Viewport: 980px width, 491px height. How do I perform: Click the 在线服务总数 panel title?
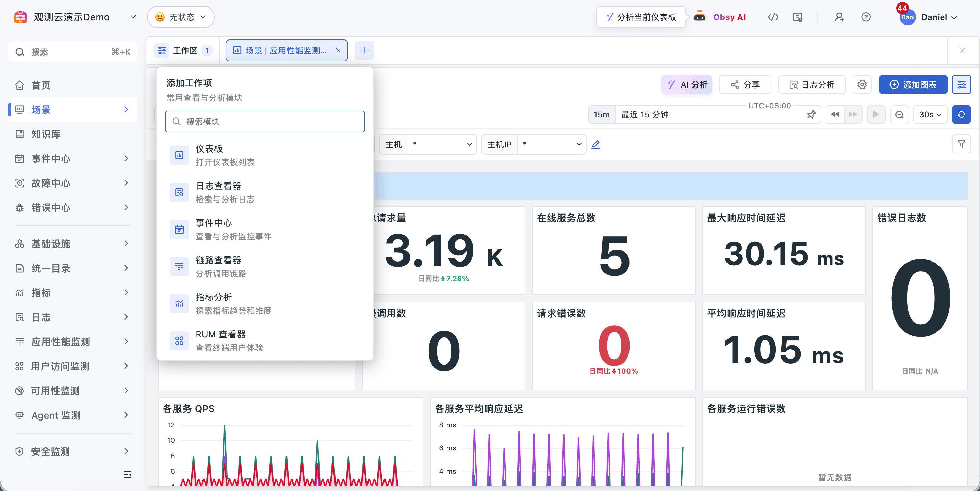coord(566,218)
